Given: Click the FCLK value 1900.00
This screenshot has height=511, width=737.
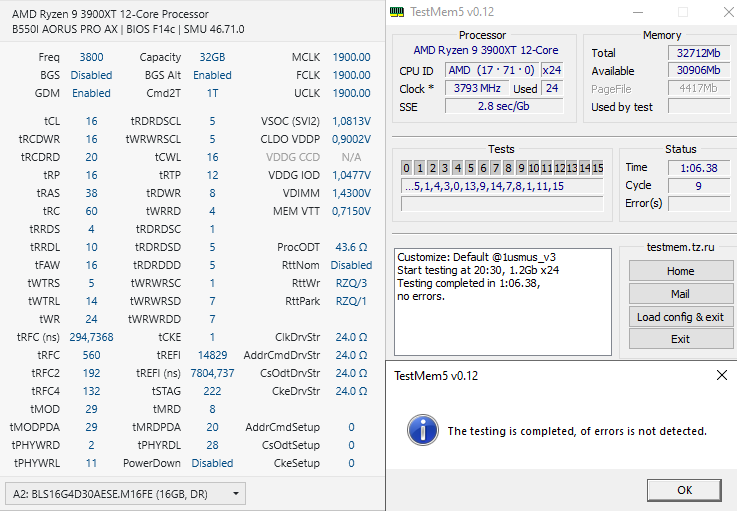Looking at the screenshot, I should coord(351,75).
